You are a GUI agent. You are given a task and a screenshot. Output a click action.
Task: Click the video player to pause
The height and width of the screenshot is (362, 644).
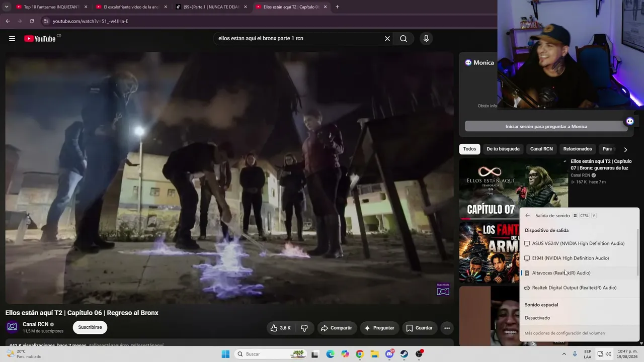[229, 178]
